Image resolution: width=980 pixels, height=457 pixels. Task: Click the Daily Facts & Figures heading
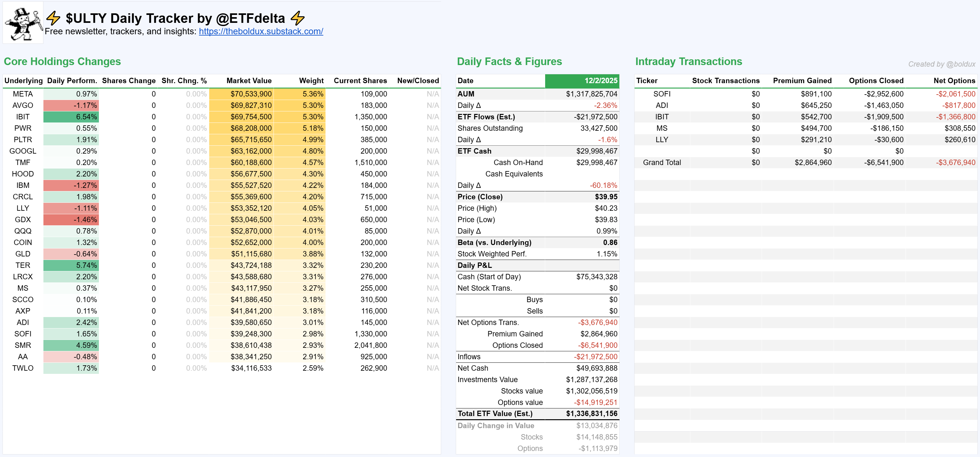click(509, 61)
